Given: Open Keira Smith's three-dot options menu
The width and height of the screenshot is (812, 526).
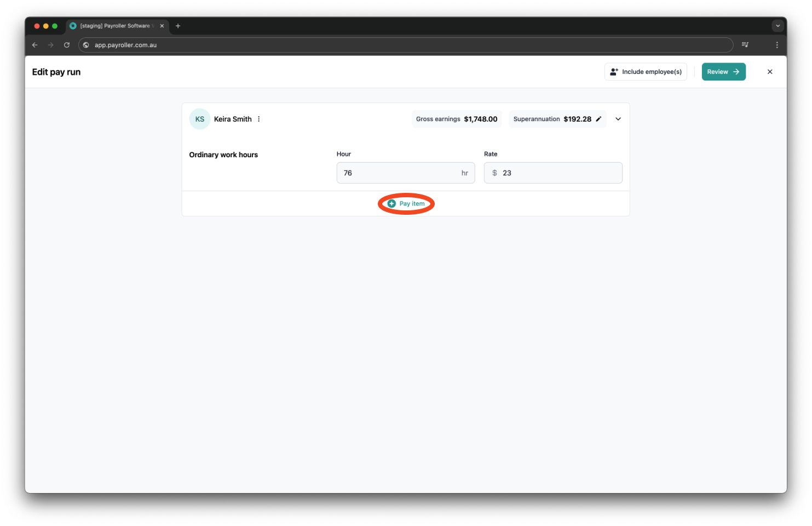Looking at the screenshot, I should pos(259,119).
